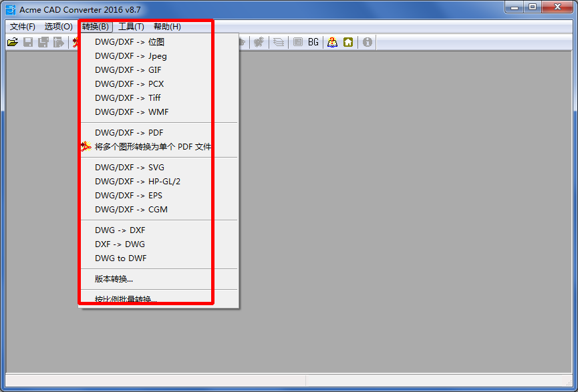This screenshot has width=578, height=392.
Task: Save the current drawing
Action: 27,41
